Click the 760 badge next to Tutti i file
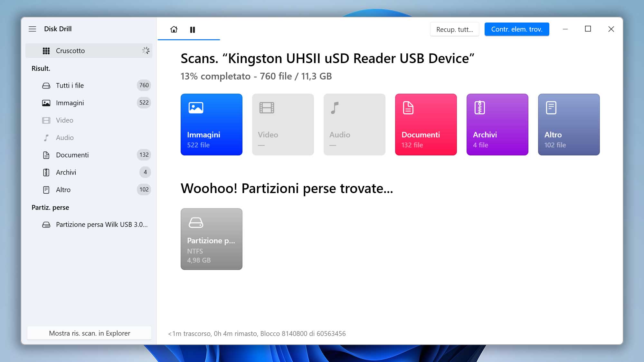This screenshot has height=362, width=644. (144, 85)
